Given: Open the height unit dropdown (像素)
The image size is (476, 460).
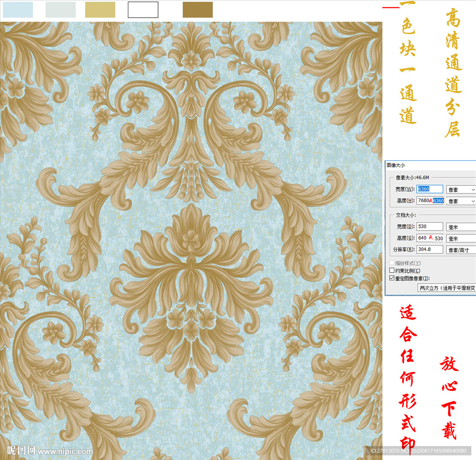Looking at the screenshot, I should click(x=461, y=201).
